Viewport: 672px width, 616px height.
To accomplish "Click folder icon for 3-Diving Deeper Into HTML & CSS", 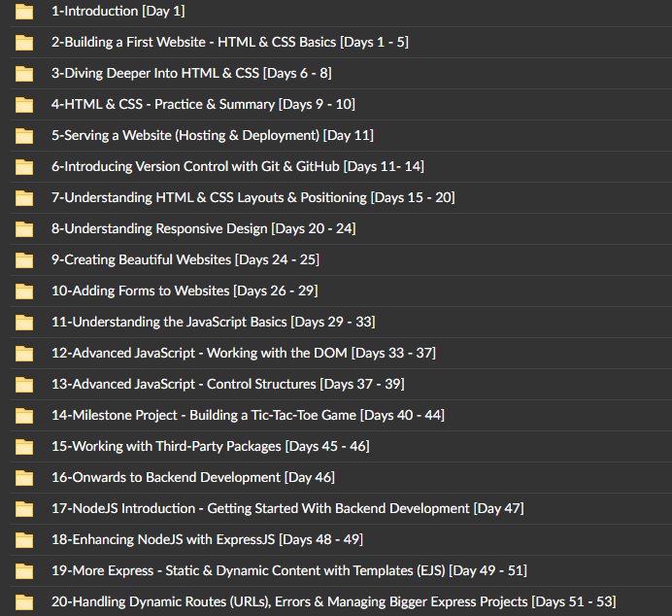I will [24, 74].
